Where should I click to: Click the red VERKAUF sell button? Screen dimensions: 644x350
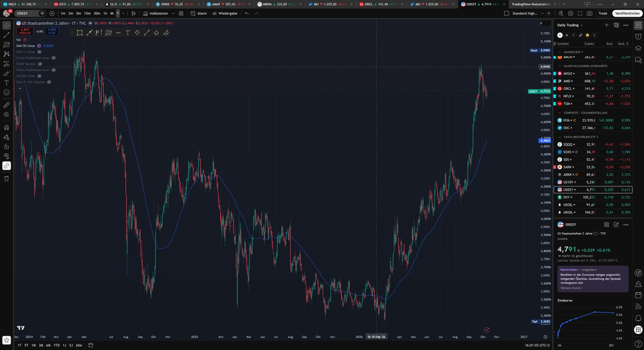click(x=25, y=31)
